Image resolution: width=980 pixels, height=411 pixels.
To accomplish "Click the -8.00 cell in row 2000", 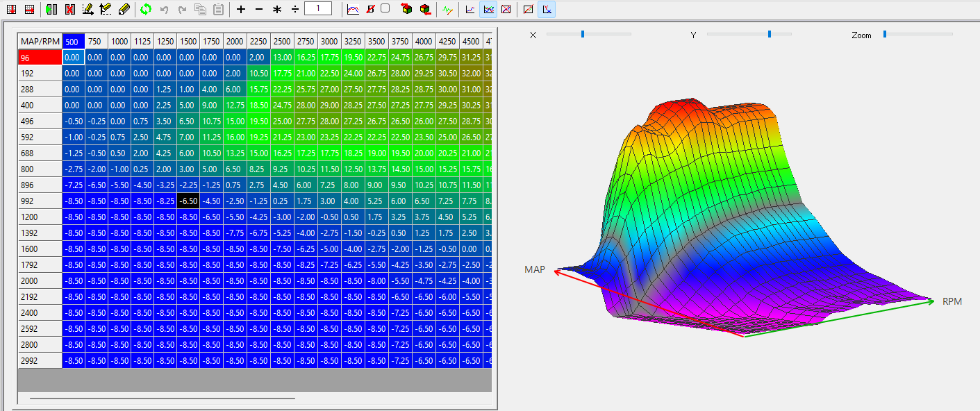I will 376,280.
